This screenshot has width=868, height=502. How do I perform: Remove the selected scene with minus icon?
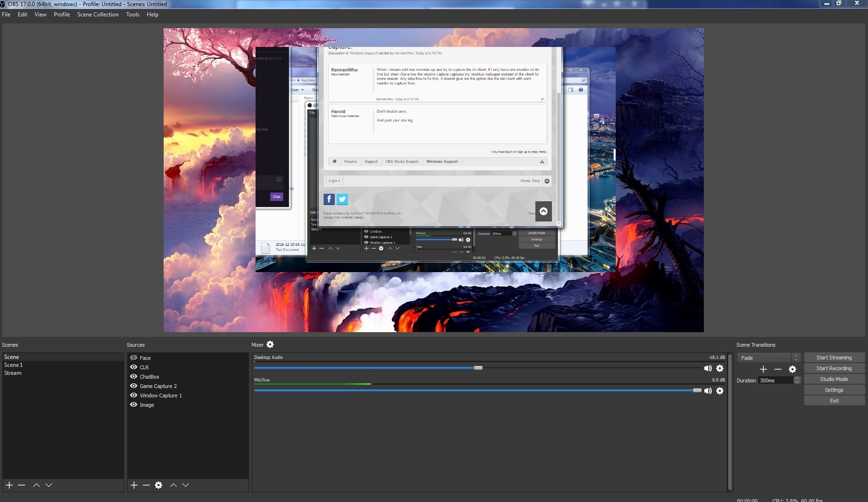pyautogui.click(x=22, y=485)
